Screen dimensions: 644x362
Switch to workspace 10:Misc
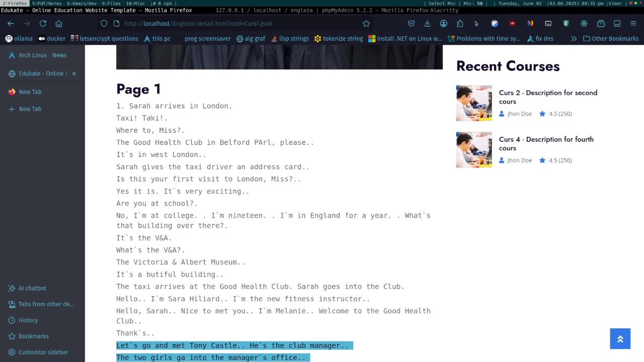pos(135,3)
